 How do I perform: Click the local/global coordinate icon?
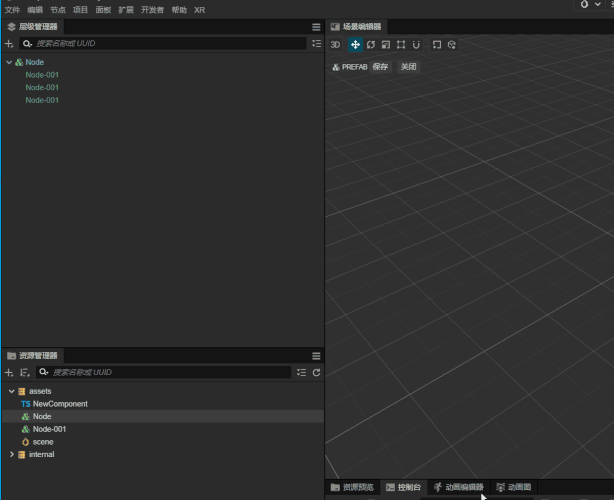pos(437,45)
